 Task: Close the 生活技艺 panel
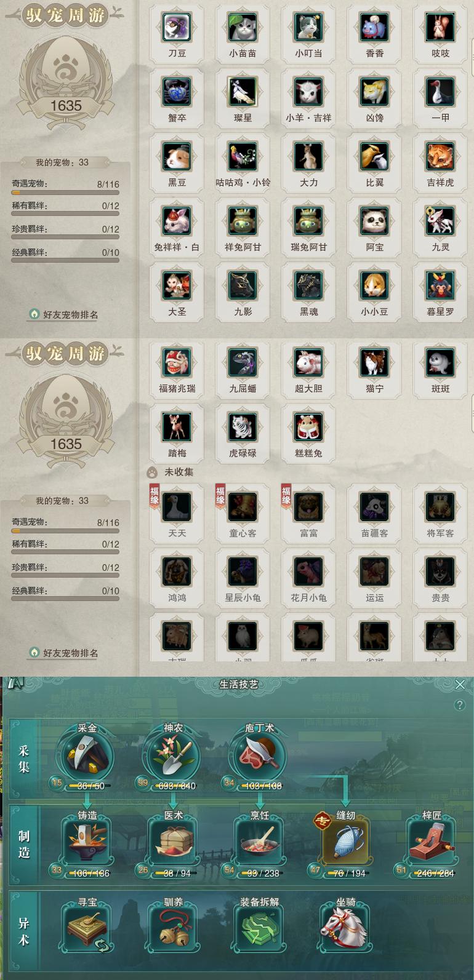pos(460,684)
